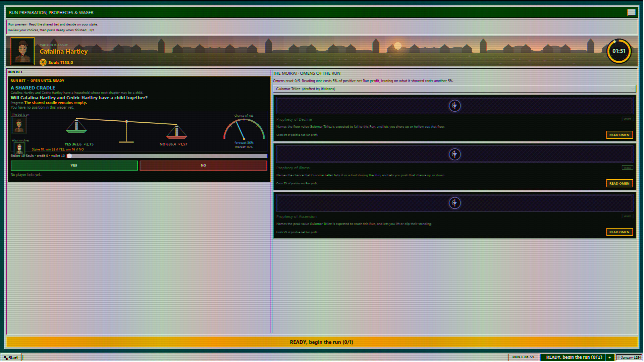
Task: Click Catalina Hartley's portrait in the header banner
Action: (x=22, y=51)
